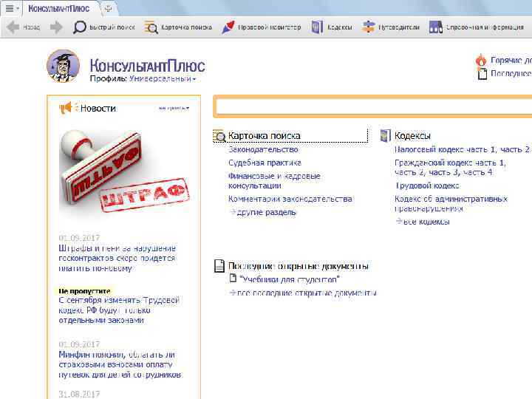Open the ШТРАФ stamp news image
The width and height of the screenshot is (532, 399).
coord(124,173)
